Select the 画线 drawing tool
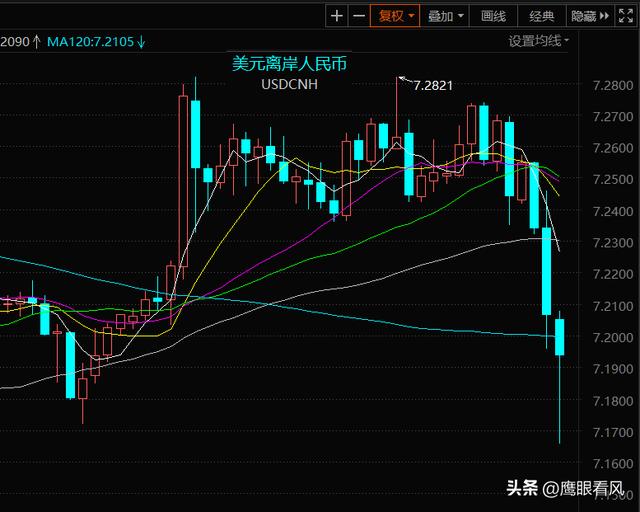This screenshot has width=640, height=512. pyautogui.click(x=493, y=16)
